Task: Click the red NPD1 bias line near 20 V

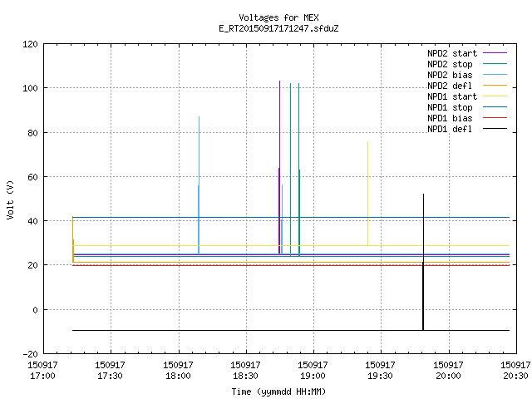Action: (x=291, y=265)
